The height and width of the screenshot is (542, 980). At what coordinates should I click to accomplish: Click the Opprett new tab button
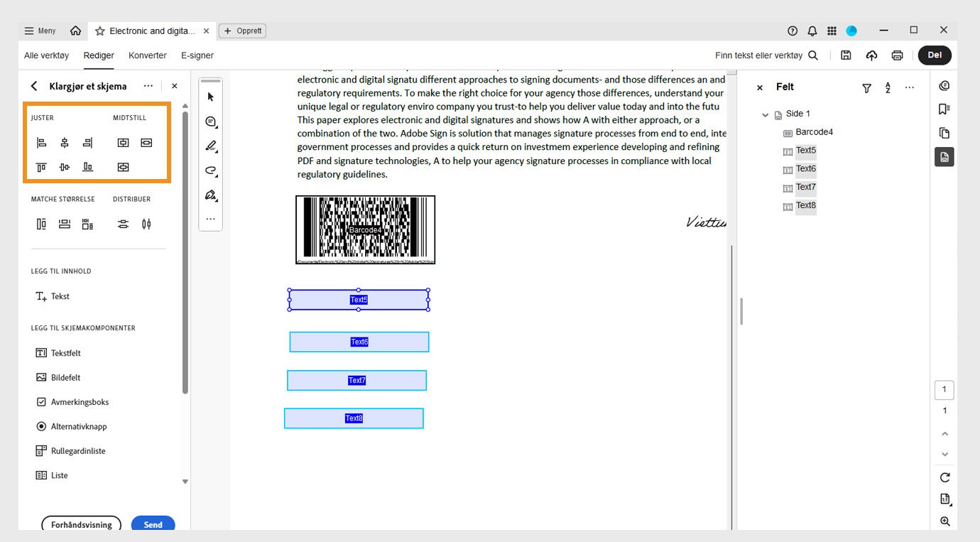pyautogui.click(x=242, y=31)
